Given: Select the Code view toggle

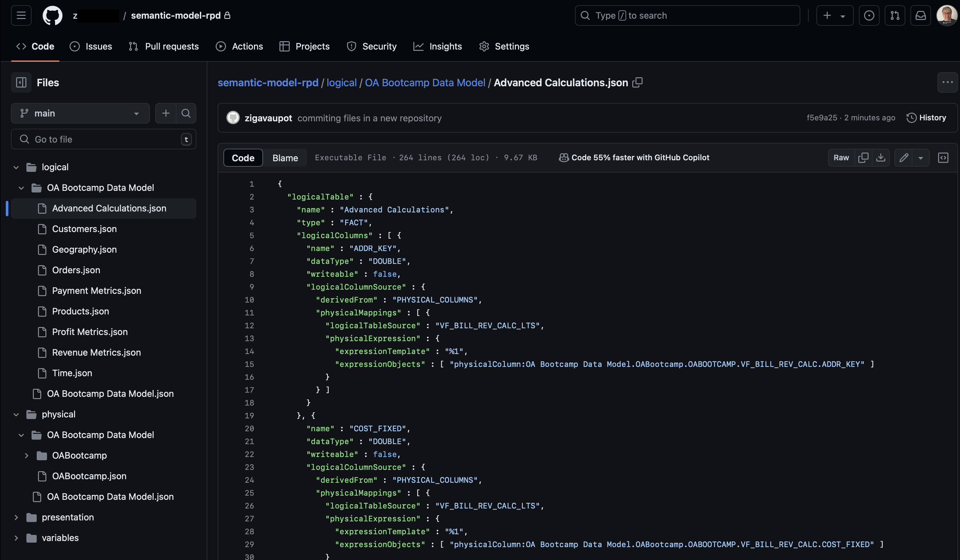Looking at the screenshot, I should click(243, 158).
